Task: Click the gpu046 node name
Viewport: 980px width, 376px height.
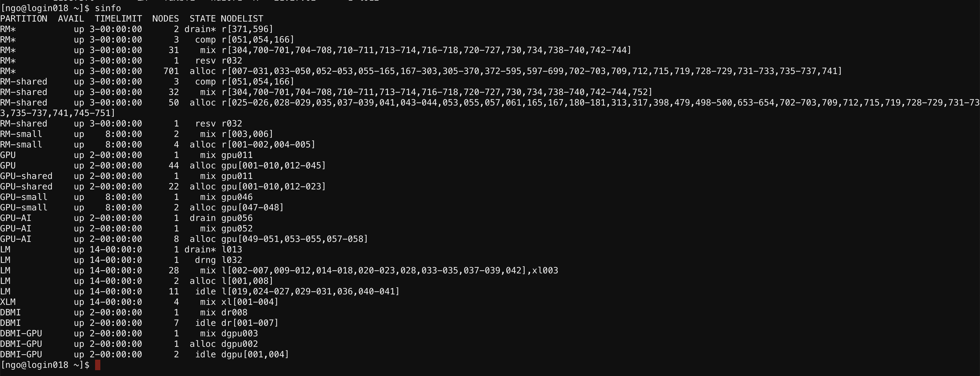Action: coord(237,197)
